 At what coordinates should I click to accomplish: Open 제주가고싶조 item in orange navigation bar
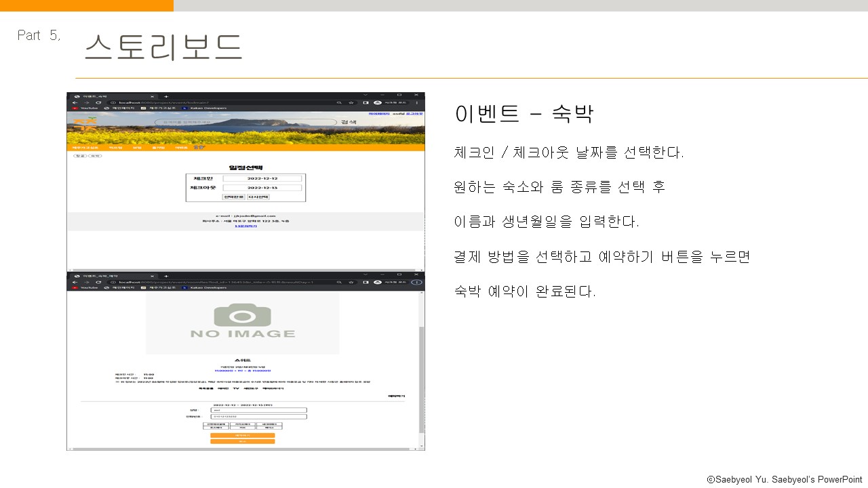pyautogui.click(x=85, y=148)
